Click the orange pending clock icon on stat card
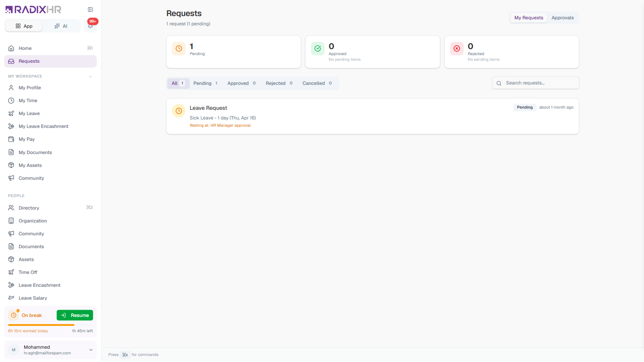 tap(179, 48)
